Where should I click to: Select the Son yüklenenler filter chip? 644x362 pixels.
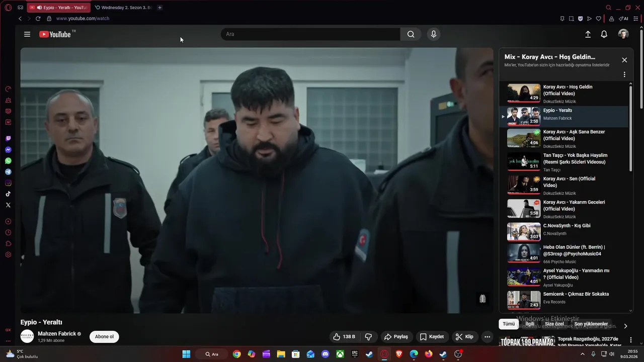(591, 324)
